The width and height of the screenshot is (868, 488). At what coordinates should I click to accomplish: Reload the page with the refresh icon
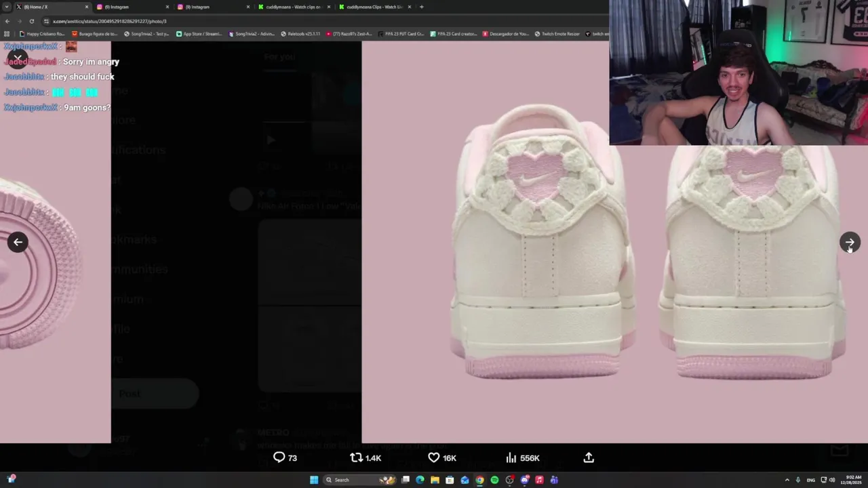[31, 21]
